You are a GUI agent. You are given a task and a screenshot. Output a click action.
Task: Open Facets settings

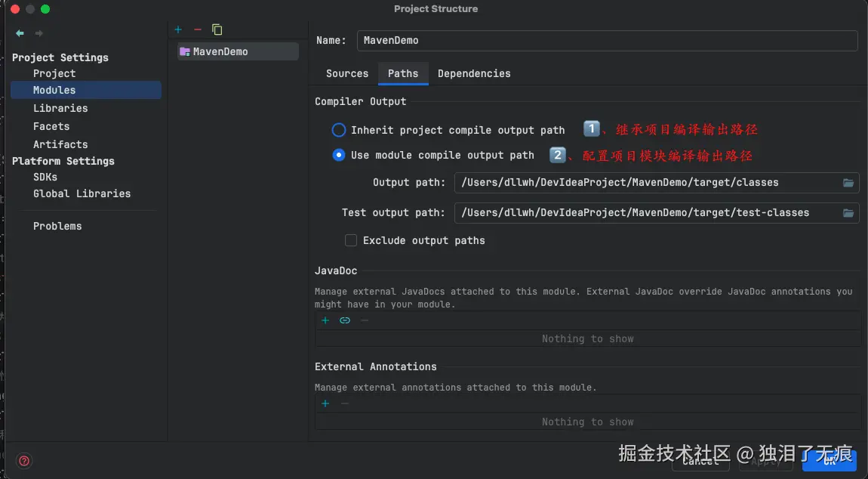click(51, 126)
